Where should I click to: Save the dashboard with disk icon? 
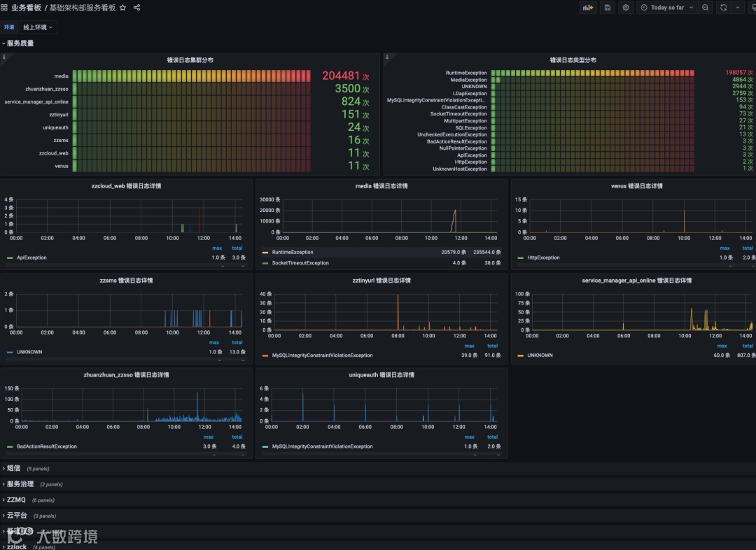pyautogui.click(x=608, y=8)
